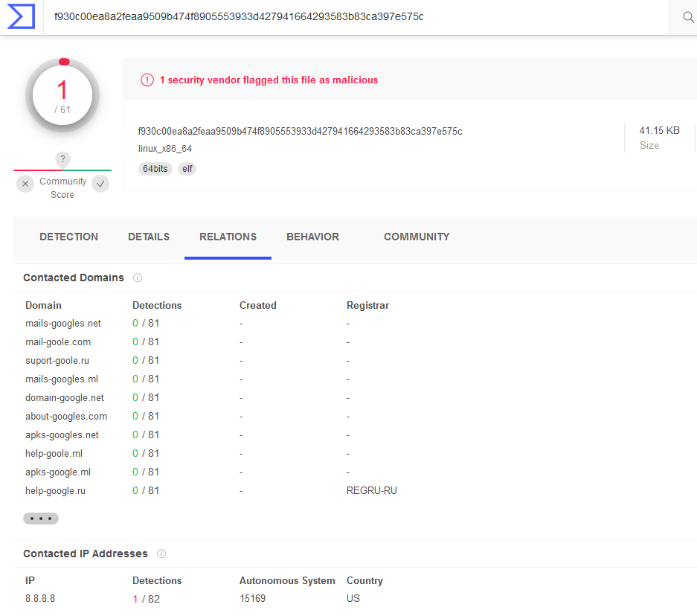Image resolution: width=697 pixels, height=616 pixels.
Task: Click the elf tag
Action: pos(187,169)
